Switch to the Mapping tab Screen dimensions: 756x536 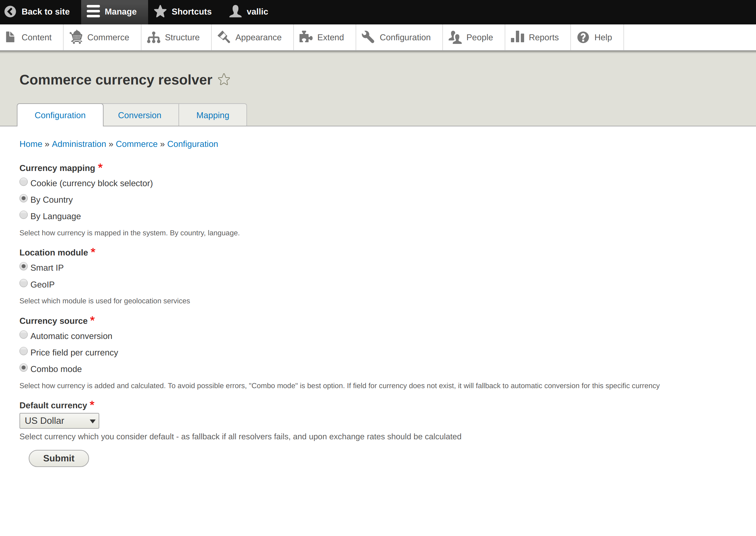click(x=213, y=115)
